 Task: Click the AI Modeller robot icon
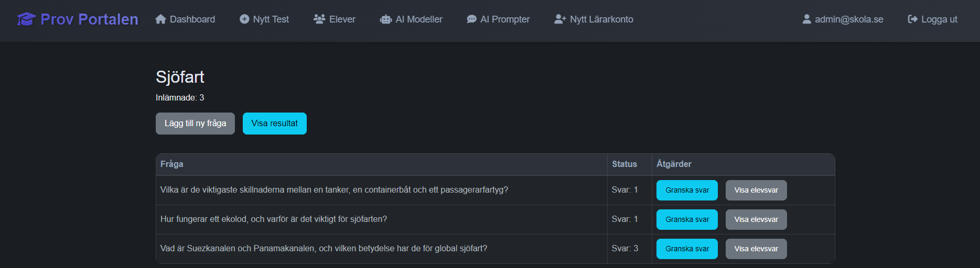point(386,19)
